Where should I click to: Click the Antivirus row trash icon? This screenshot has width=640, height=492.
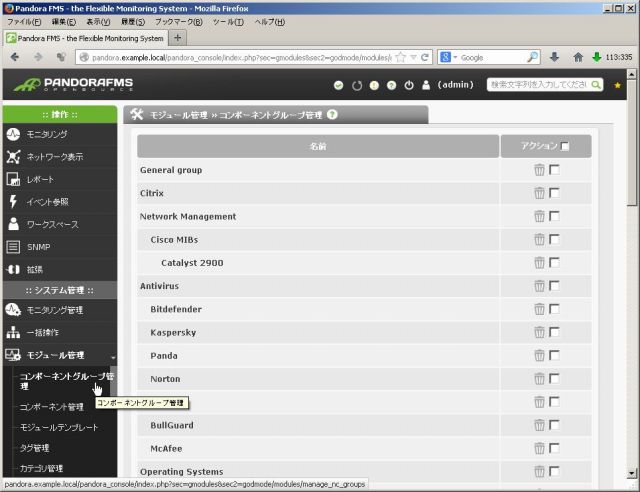[539, 286]
